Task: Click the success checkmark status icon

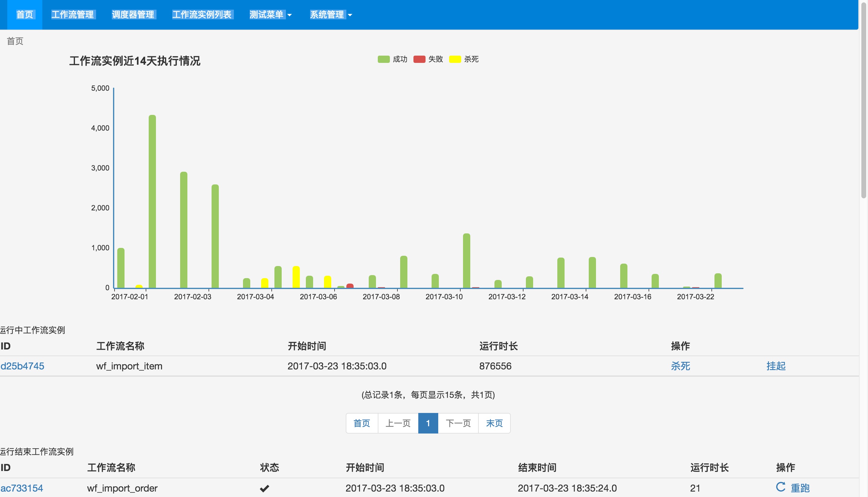Action: [x=264, y=489]
